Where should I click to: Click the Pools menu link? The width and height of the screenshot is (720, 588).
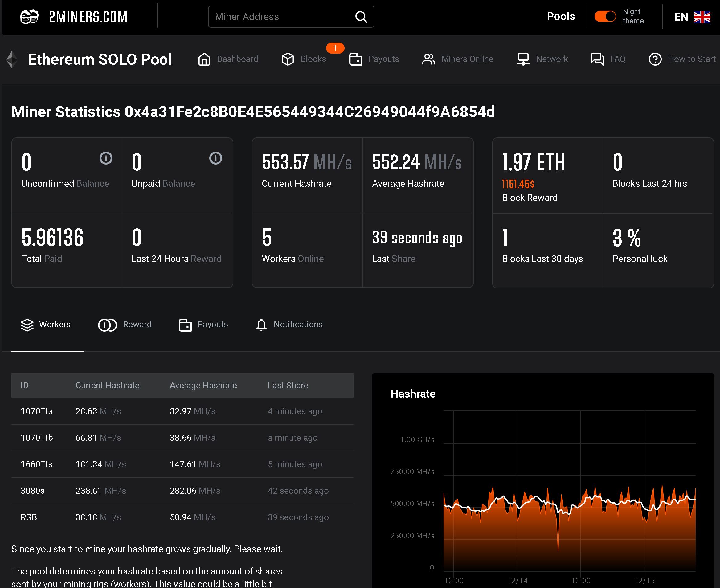560,16
